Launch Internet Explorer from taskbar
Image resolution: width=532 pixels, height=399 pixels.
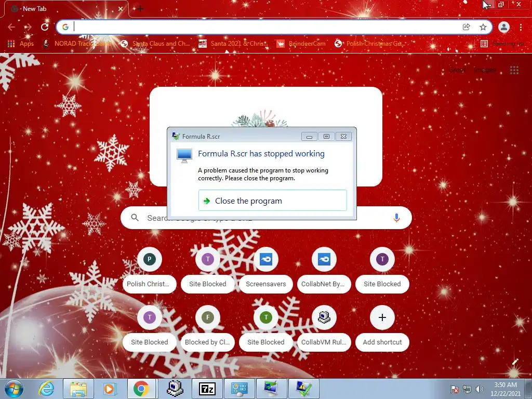[46, 389]
